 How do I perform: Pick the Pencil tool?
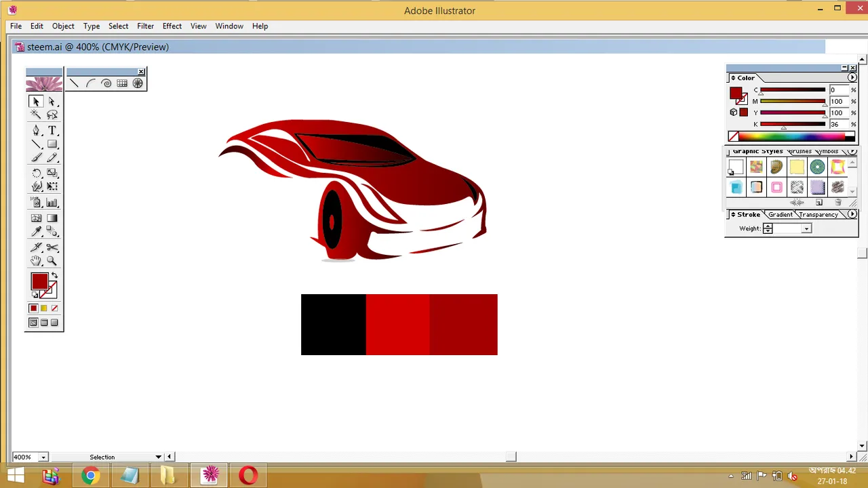tap(52, 158)
